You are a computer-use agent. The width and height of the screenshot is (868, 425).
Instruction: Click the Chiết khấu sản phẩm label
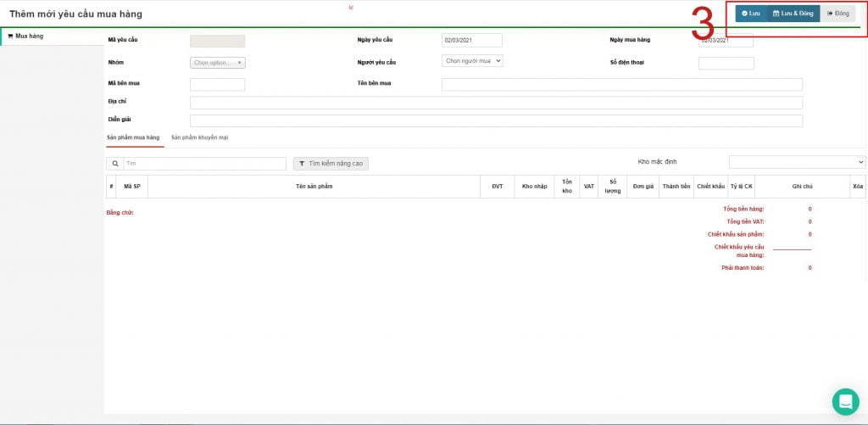[736, 234]
